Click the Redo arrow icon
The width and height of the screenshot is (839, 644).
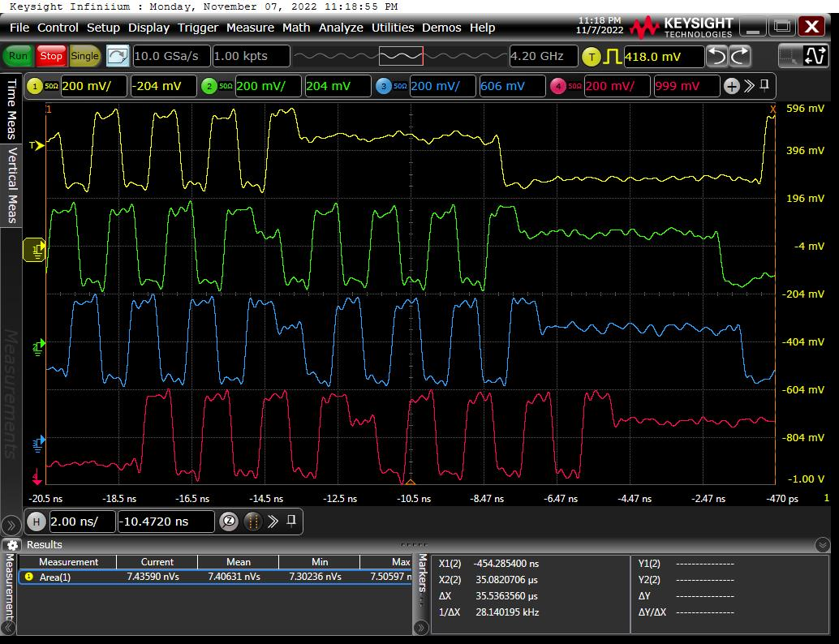tap(740, 57)
